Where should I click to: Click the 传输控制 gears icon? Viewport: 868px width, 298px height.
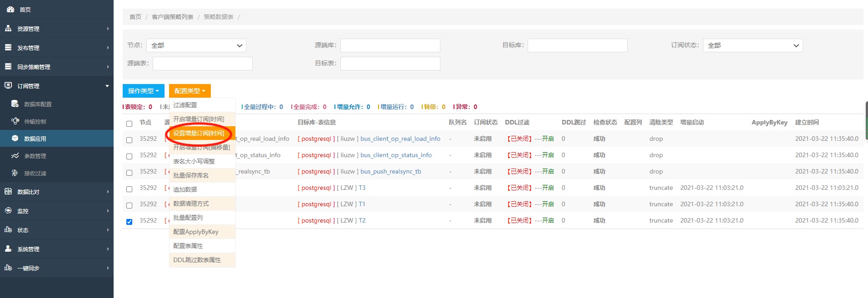click(x=15, y=121)
